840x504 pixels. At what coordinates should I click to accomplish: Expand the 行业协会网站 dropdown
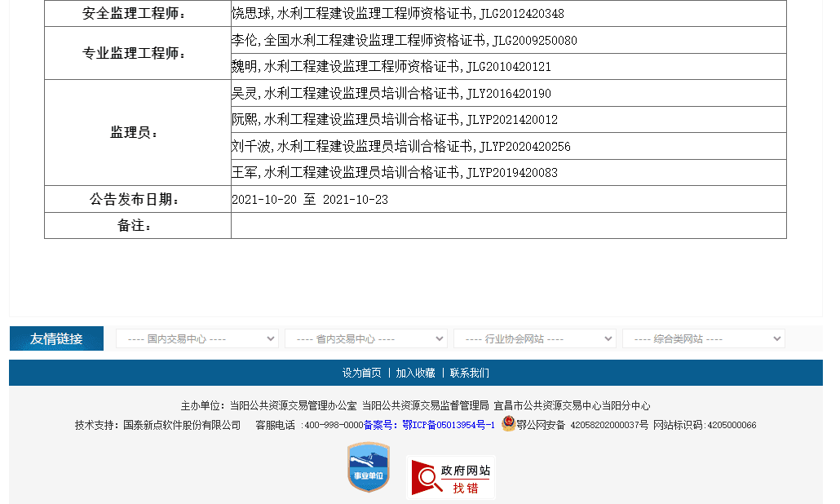point(534,338)
